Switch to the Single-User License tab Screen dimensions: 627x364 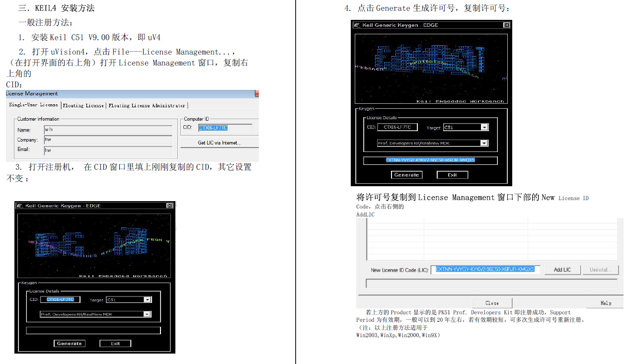33,105
